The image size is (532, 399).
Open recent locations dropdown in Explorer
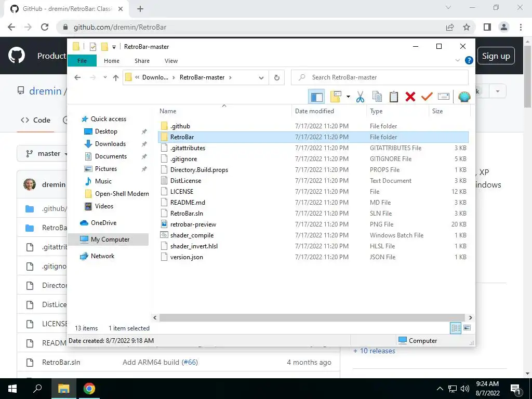pos(105,77)
